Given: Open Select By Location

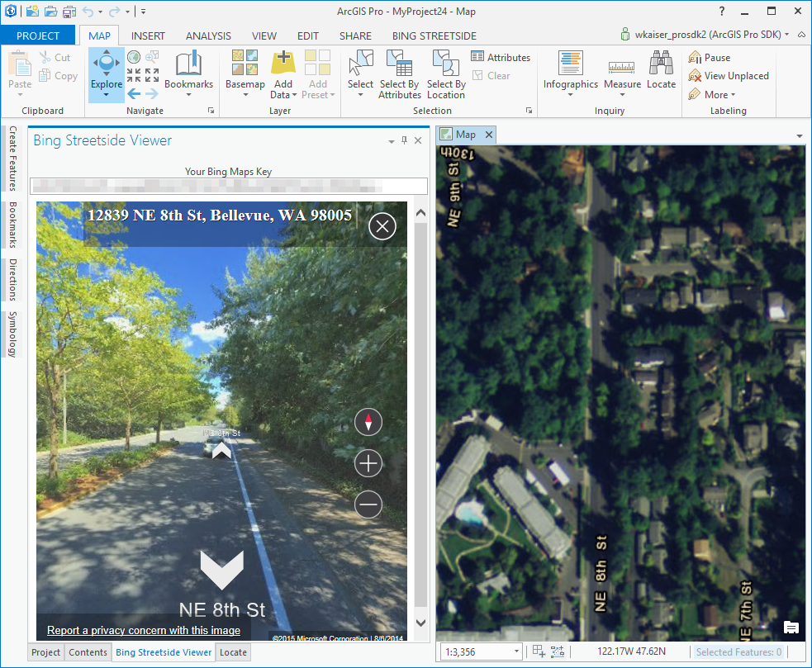Looking at the screenshot, I should (446, 74).
